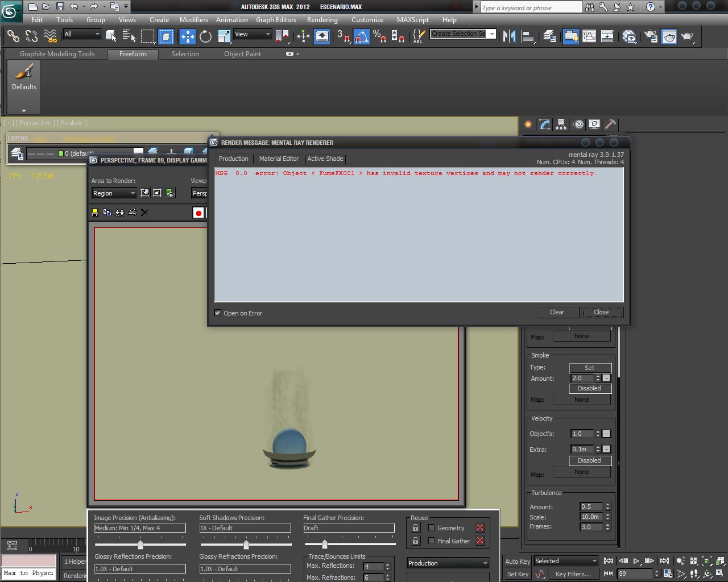
Task: Toggle the Keyboard Shortcut Override icon
Action: [322, 36]
